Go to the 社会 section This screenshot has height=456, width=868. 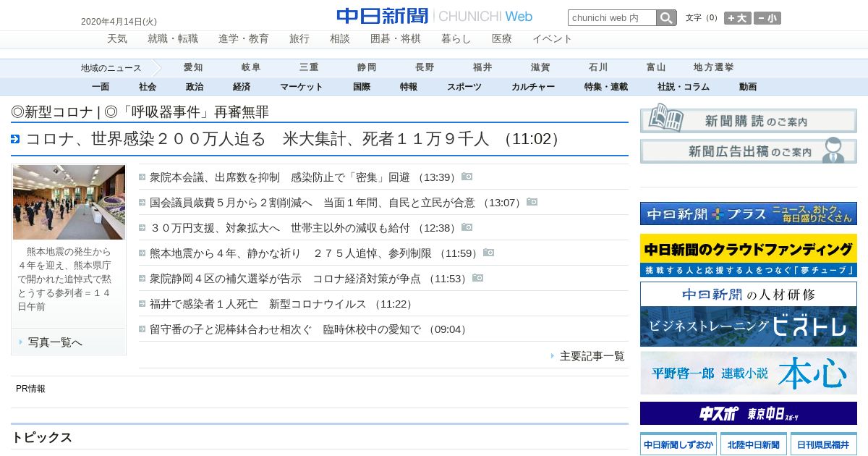point(148,87)
